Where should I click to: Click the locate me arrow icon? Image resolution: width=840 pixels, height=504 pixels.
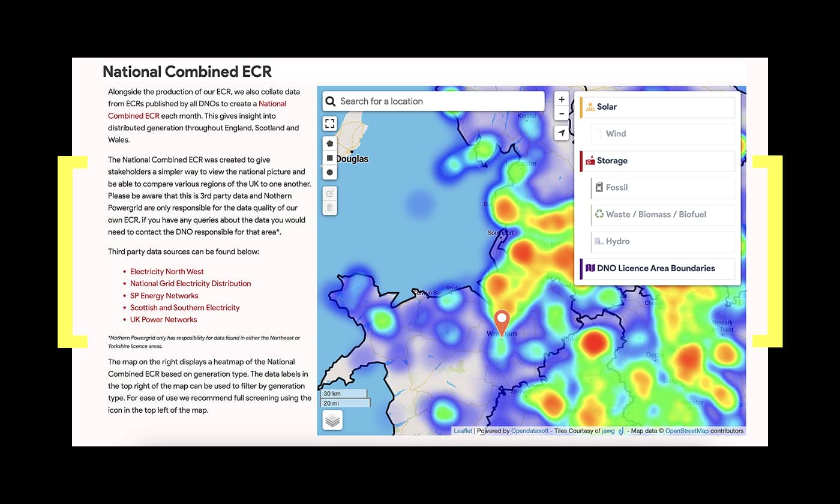(x=561, y=133)
